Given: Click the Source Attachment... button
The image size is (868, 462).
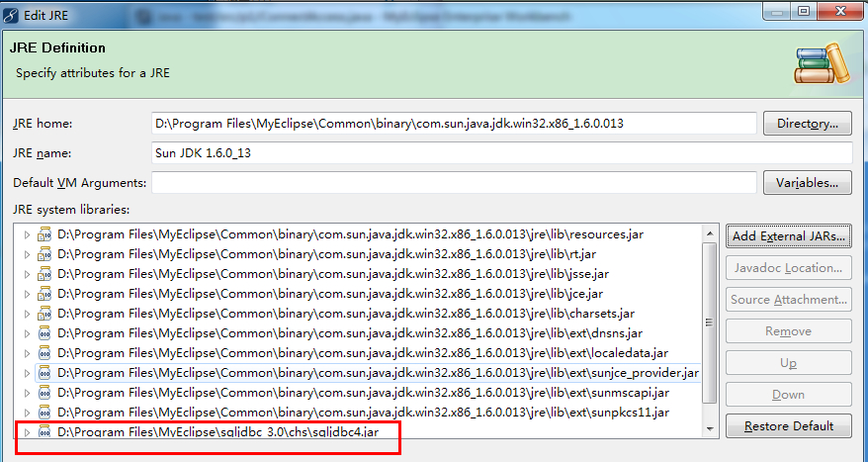Looking at the screenshot, I should pyautogui.click(x=789, y=300).
